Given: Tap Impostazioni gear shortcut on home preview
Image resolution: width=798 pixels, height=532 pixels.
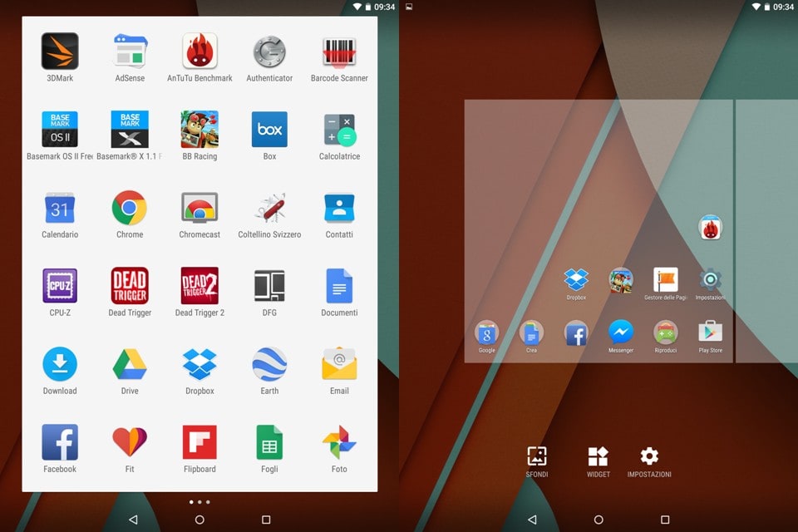Looking at the screenshot, I should click(711, 283).
